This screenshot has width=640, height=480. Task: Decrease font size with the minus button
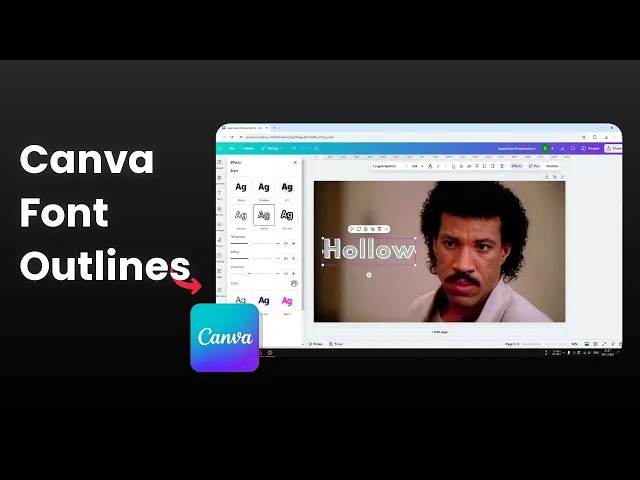point(407,166)
